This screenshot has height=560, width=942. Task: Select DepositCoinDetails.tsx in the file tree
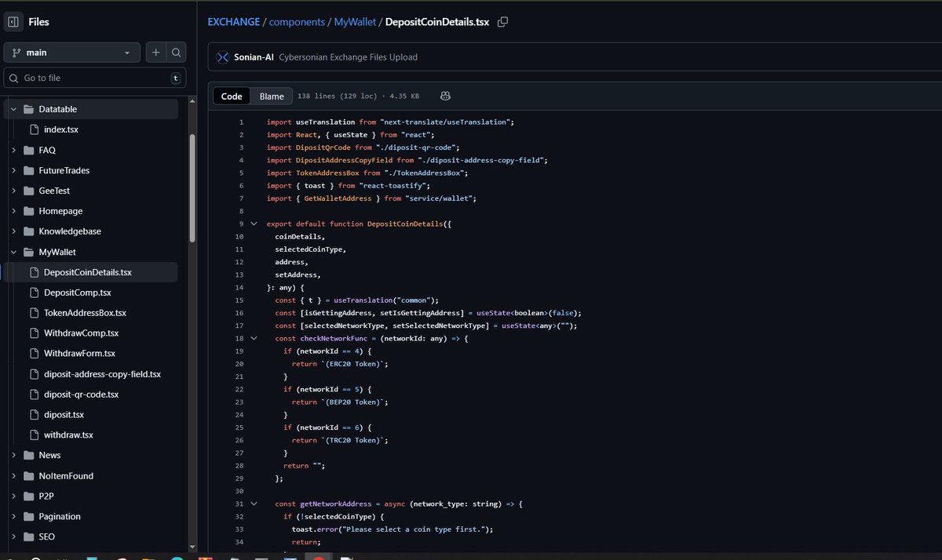(88, 272)
